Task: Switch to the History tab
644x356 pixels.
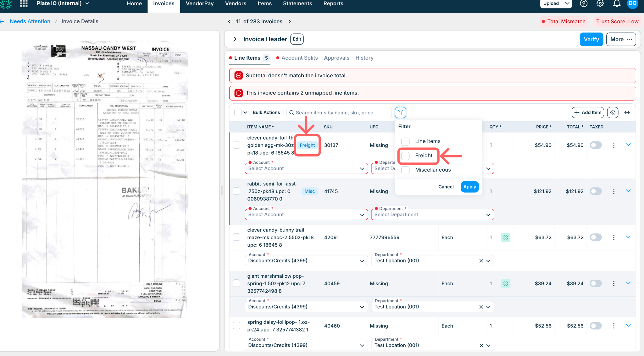Action: (364, 58)
